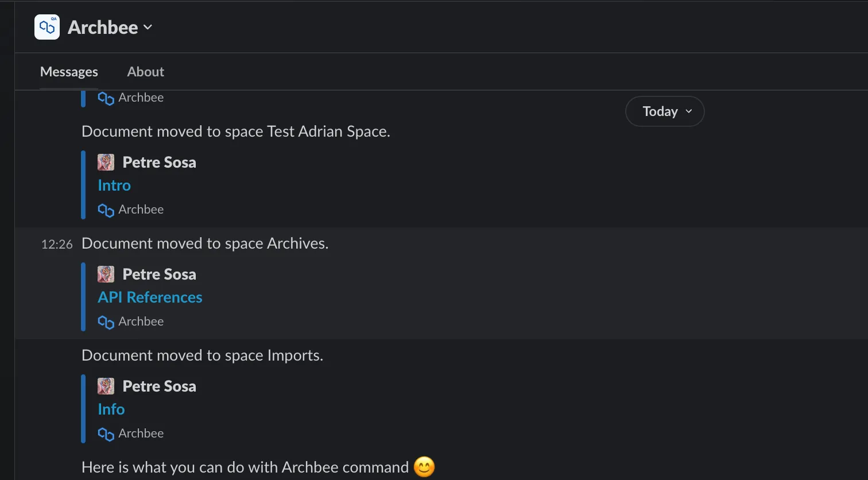Click the Archbee footer icon below Intro
The image size is (868, 480).
coord(106,210)
